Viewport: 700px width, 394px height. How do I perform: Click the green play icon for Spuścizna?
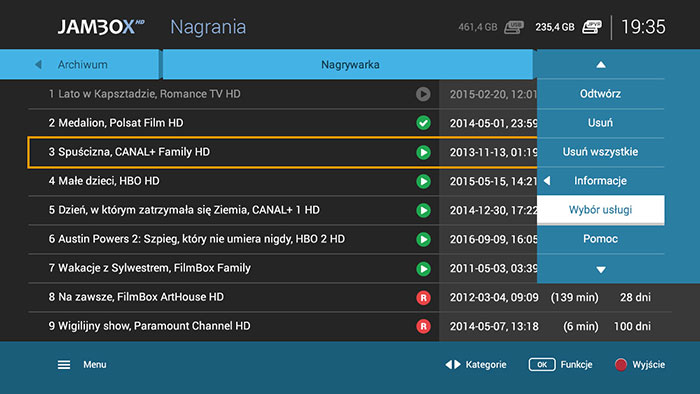(423, 152)
